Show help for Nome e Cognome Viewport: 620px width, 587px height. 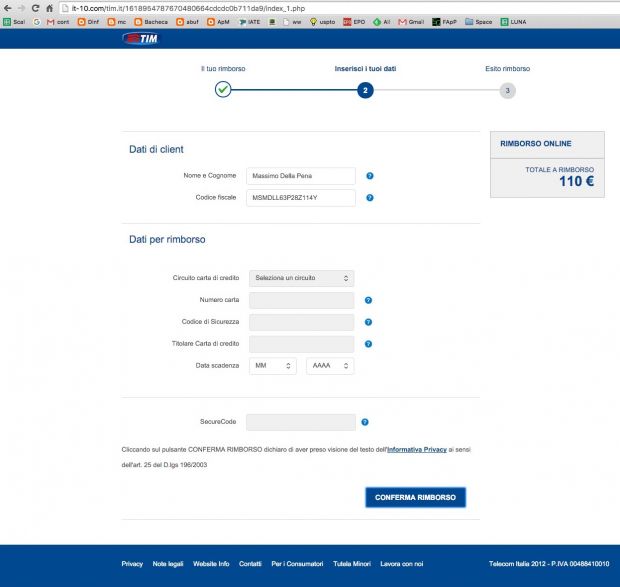point(370,176)
